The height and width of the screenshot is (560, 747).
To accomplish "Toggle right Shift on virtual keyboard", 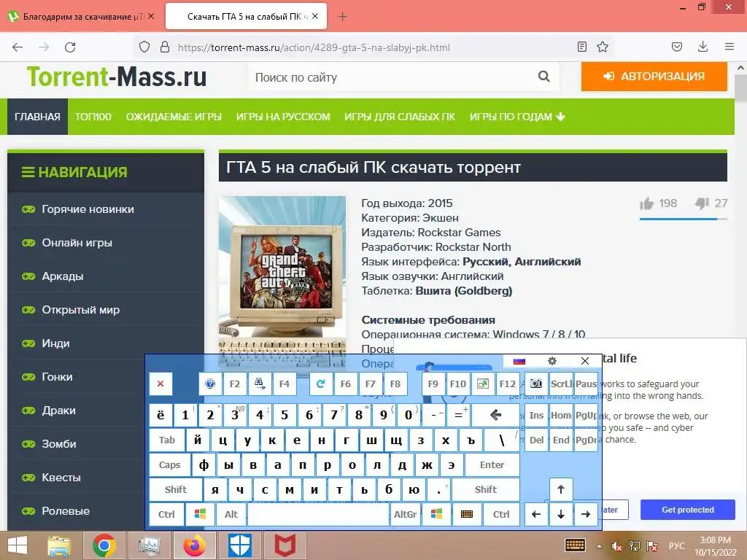I will tap(485, 489).
